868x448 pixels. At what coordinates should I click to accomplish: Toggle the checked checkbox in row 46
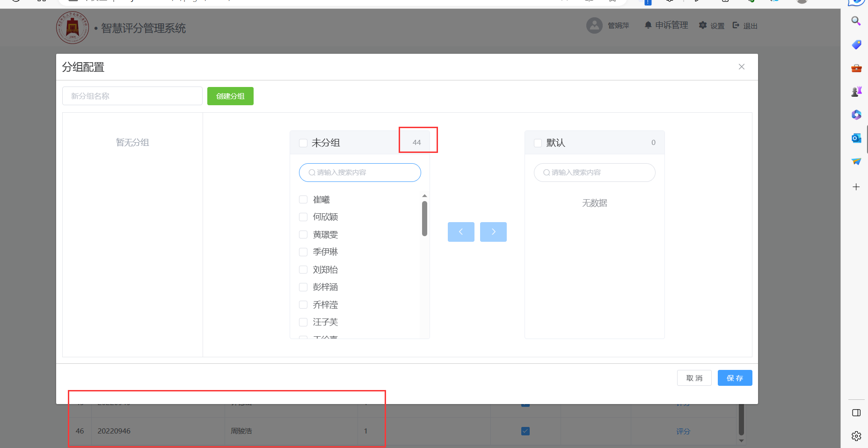coord(525,431)
